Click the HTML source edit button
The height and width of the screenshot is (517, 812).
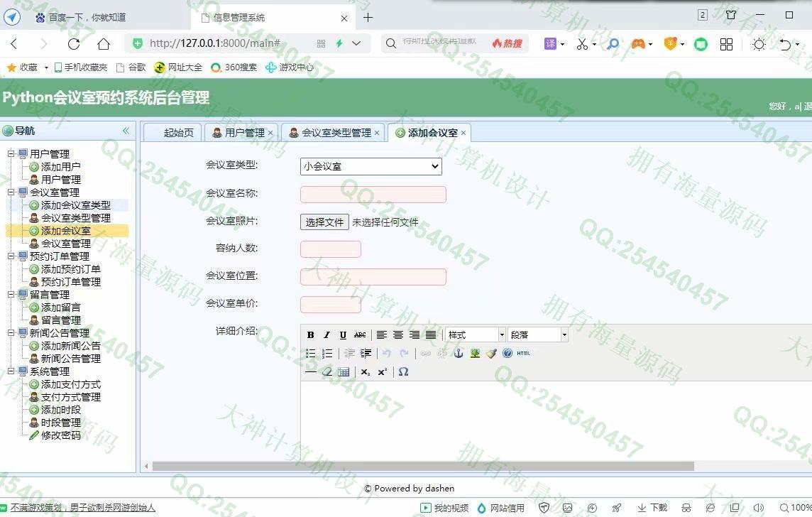[523, 354]
